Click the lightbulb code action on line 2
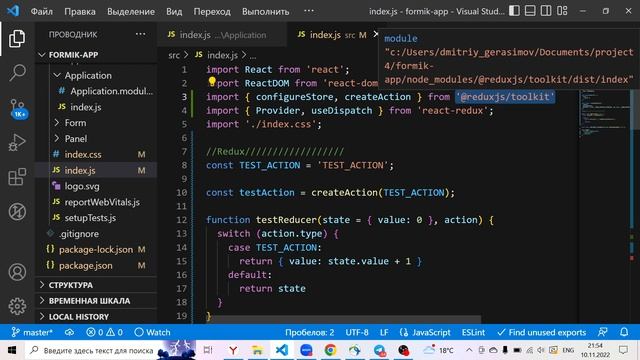The height and width of the screenshot is (360, 640). [x=211, y=82]
